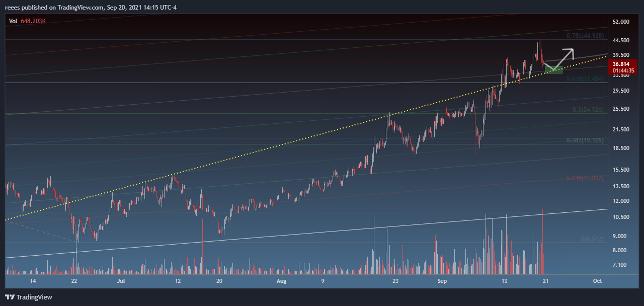
Task: Click price axis label 8.000
Action: pyautogui.click(x=620, y=251)
